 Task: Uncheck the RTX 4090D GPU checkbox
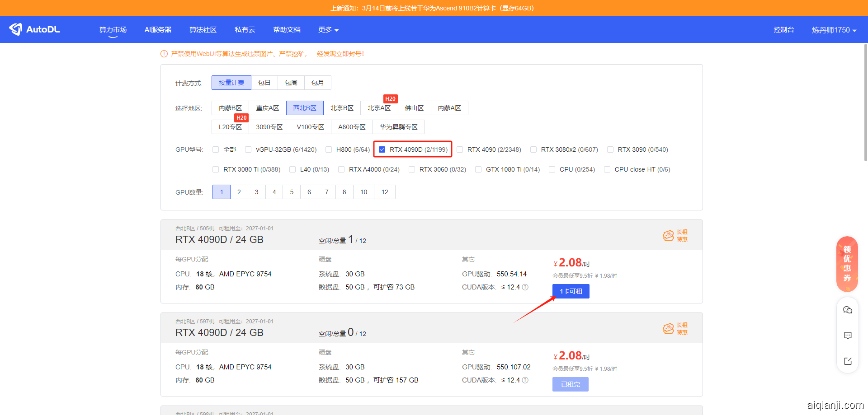point(382,149)
